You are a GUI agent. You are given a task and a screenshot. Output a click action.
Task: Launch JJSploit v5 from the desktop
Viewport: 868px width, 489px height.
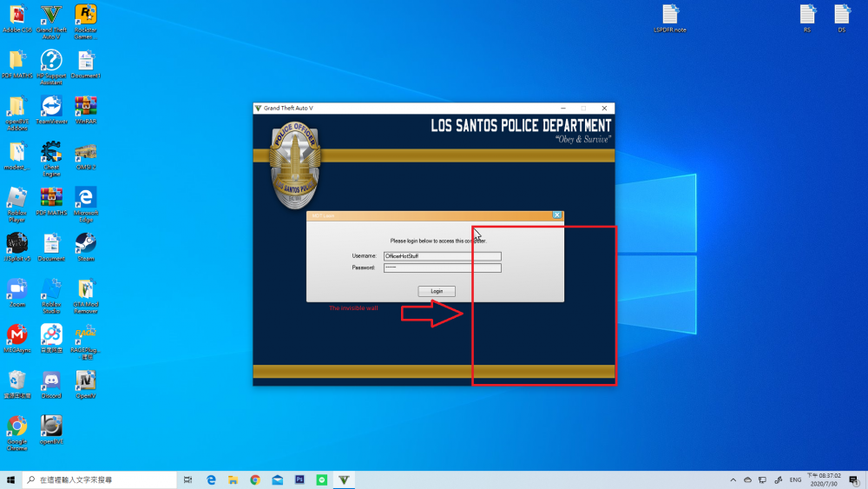click(x=17, y=247)
